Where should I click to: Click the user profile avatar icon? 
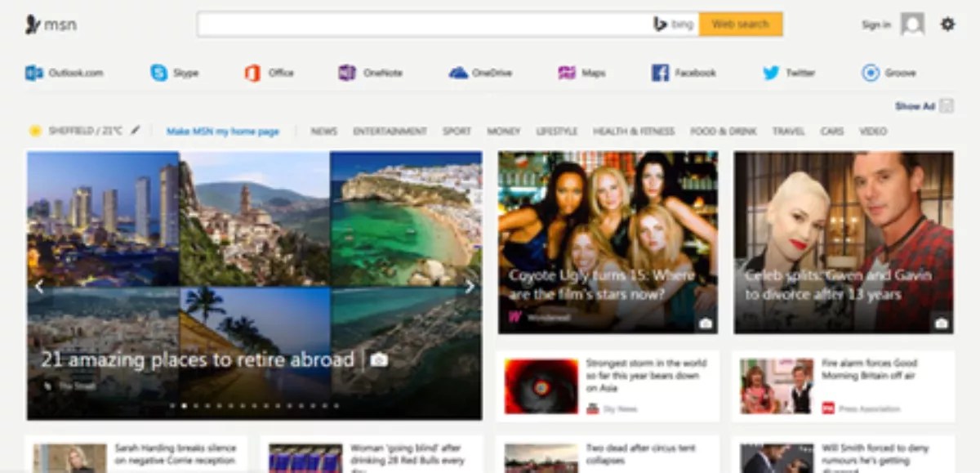pos(912,25)
